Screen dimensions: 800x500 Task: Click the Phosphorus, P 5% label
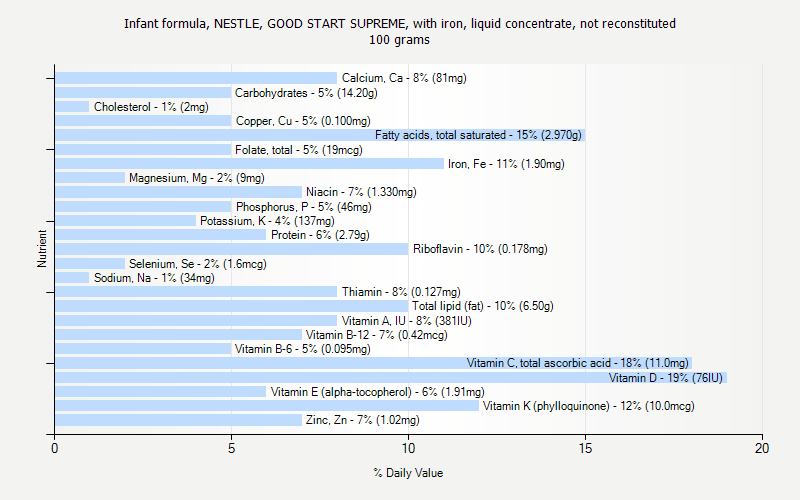click(x=304, y=207)
